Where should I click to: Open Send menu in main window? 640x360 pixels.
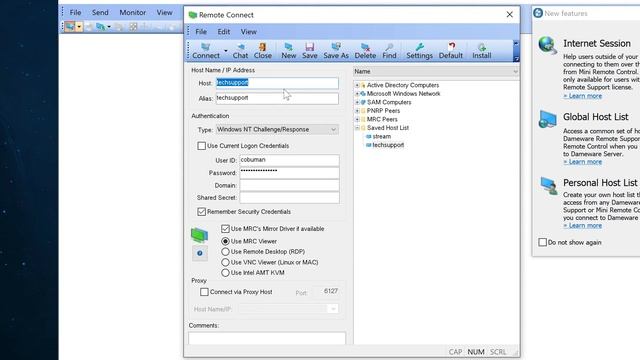100,12
